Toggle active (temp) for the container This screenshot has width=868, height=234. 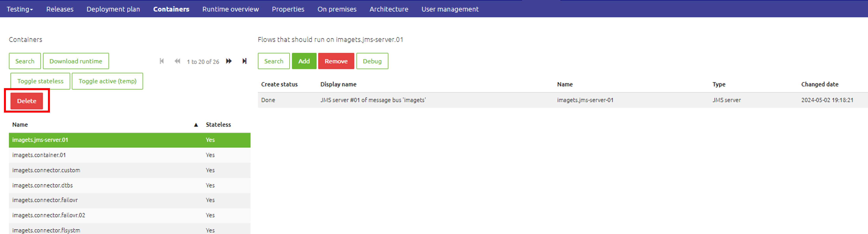107,81
